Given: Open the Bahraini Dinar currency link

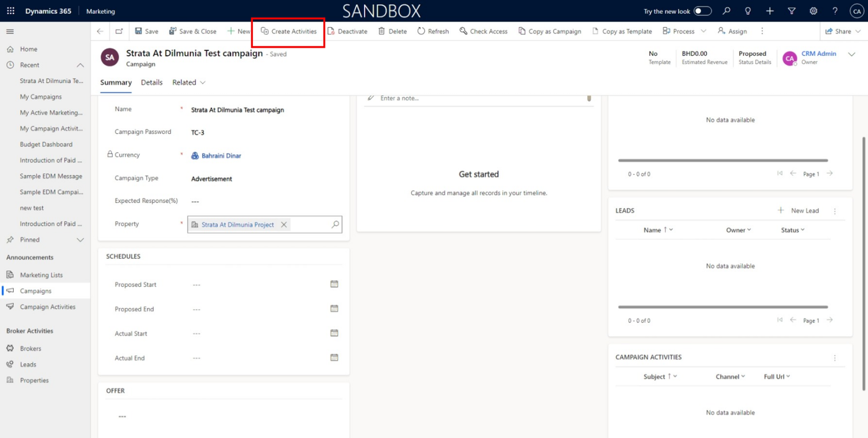Looking at the screenshot, I should click(221, 155).
